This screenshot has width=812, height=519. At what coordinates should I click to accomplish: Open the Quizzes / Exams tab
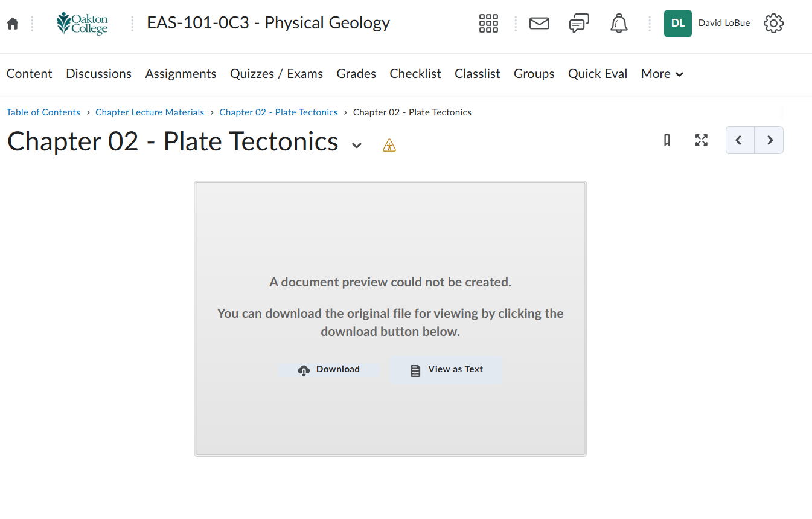click(277, 74)
